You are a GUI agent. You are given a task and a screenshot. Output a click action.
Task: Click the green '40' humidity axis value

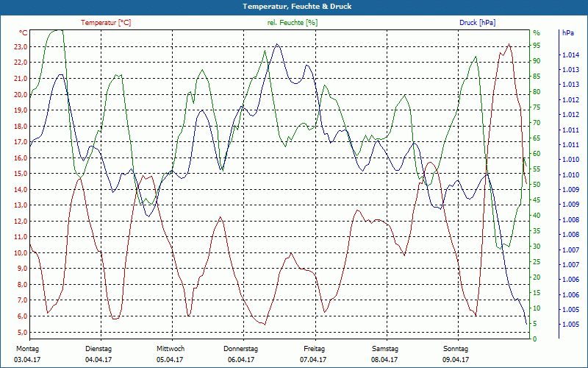tap(537, 216)
